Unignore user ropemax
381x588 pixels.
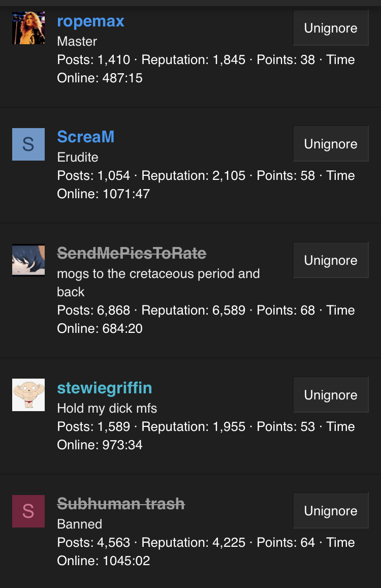coord(331,28)
